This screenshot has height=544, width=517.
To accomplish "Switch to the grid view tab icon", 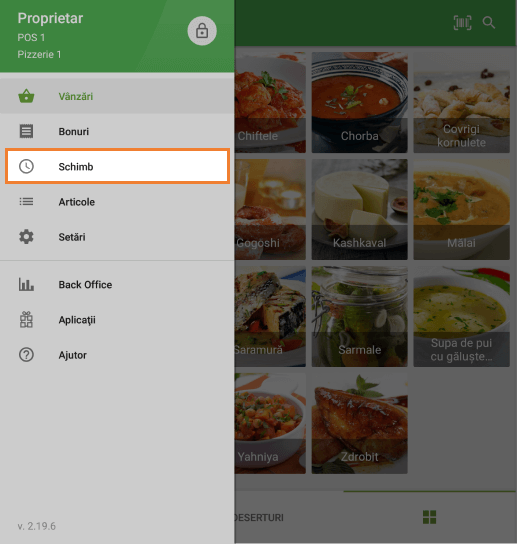I will (430, 517).
